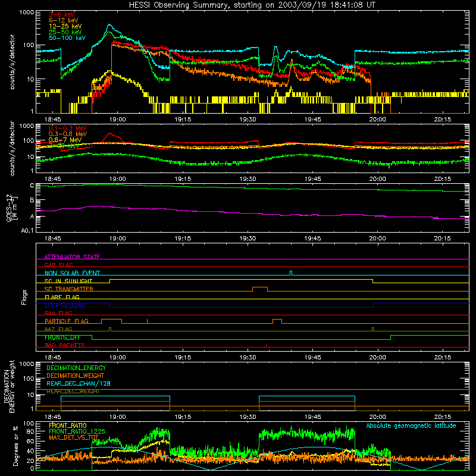Select the FRONT_RATIO legend label

pos(68,425)
